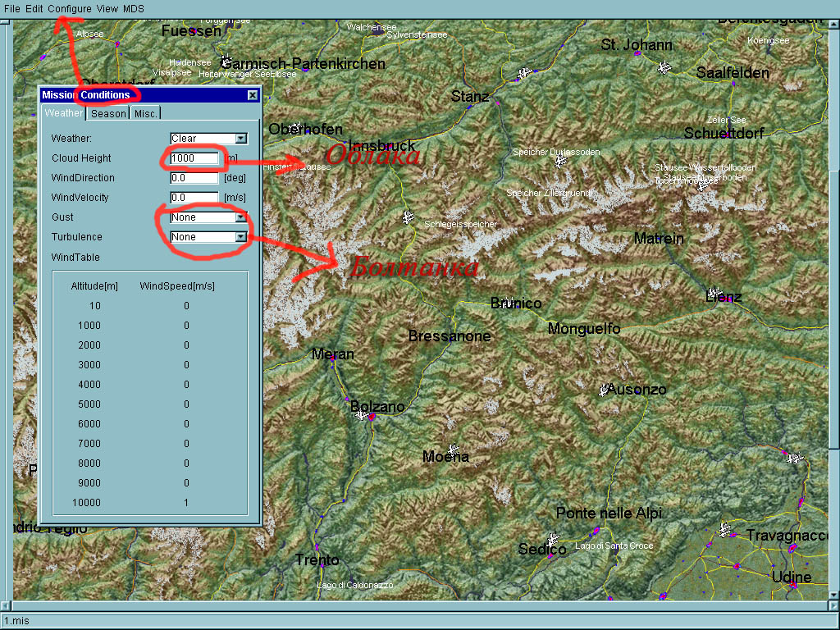840x630 pixels.
Task: Click the map's vertical scrollbar
Action: click(834, 309)
